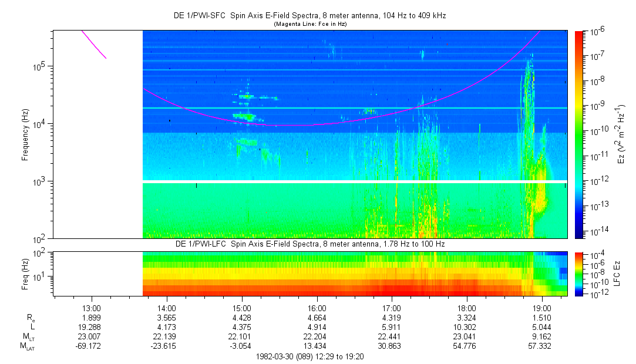Select the 16:00 time tick label

tap(317, 308)
